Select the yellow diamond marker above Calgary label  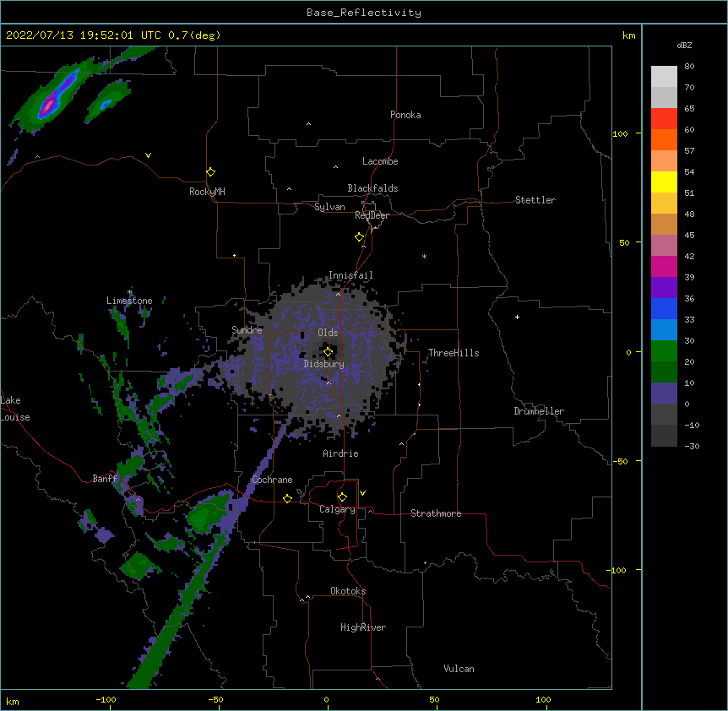coord(342,497)
